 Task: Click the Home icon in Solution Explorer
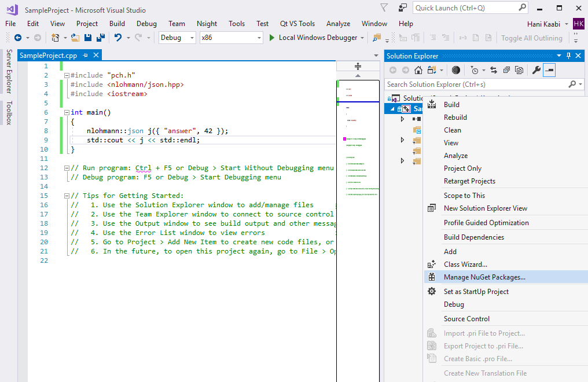[418, 70]
